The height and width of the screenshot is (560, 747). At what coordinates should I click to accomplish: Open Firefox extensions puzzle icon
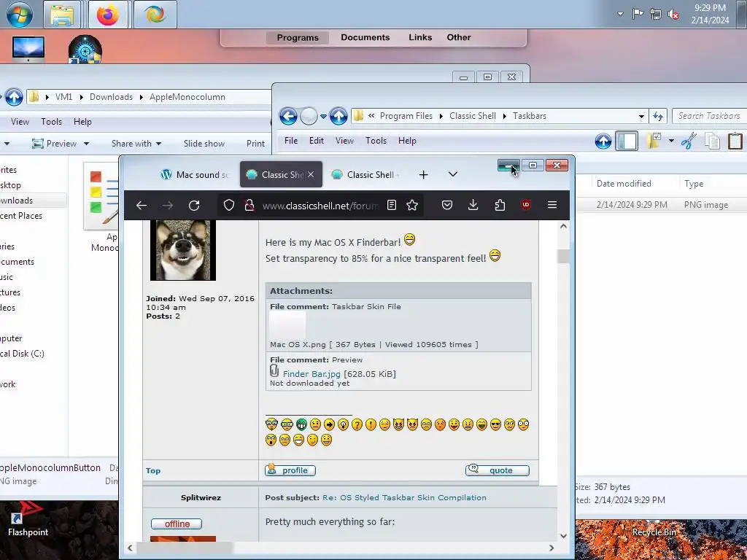point(500,205)
